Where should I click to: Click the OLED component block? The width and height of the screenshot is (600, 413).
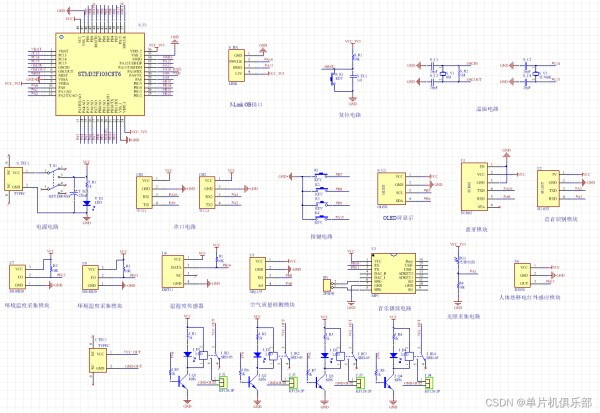[391, 189]
